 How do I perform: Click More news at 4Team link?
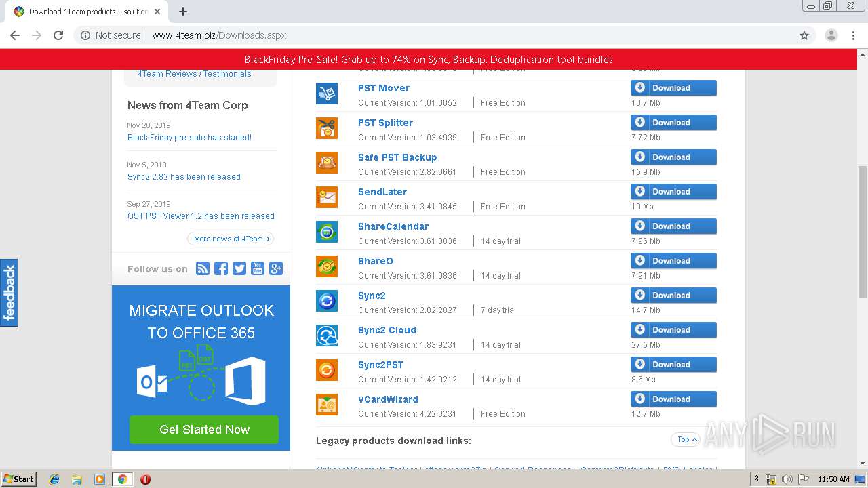[x=231, y=239]
